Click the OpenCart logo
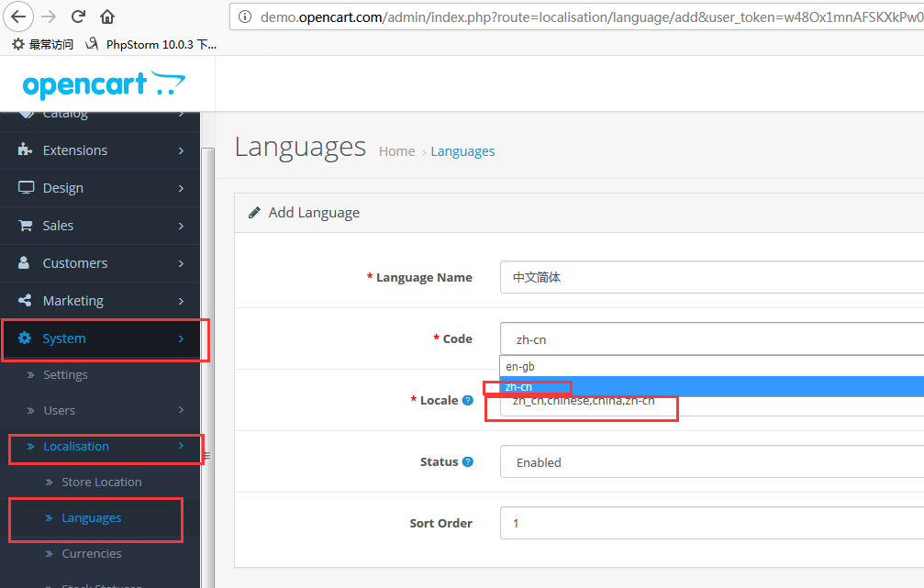Screen dimensions: 924x588 point(104,84)
